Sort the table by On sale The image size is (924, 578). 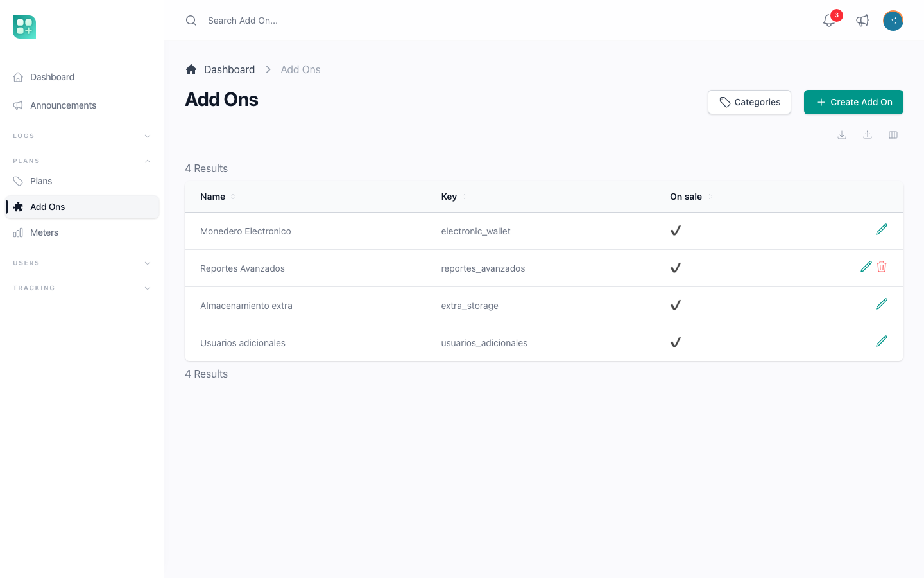tap(690, 197)
